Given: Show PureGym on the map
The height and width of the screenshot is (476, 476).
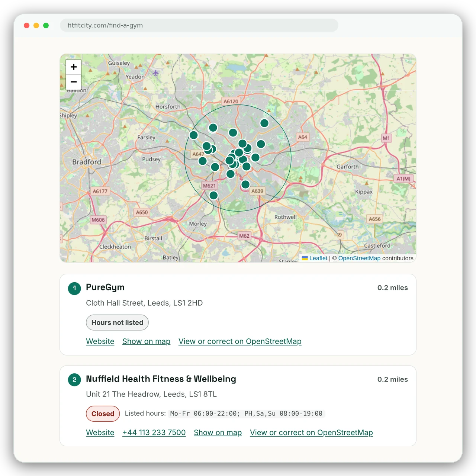Looking at the screenshot, I should (146, 341).
